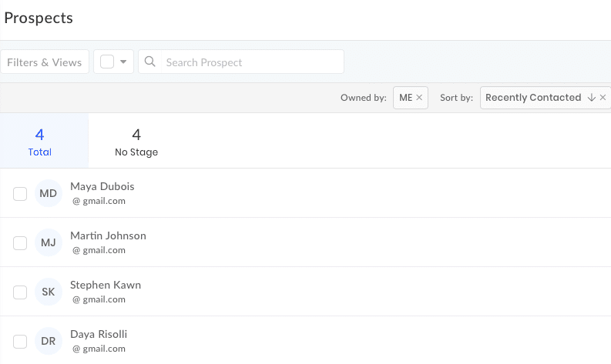Click Maya Dubois MD avatar
Screen dimensions: 611x364
(49, 193)
